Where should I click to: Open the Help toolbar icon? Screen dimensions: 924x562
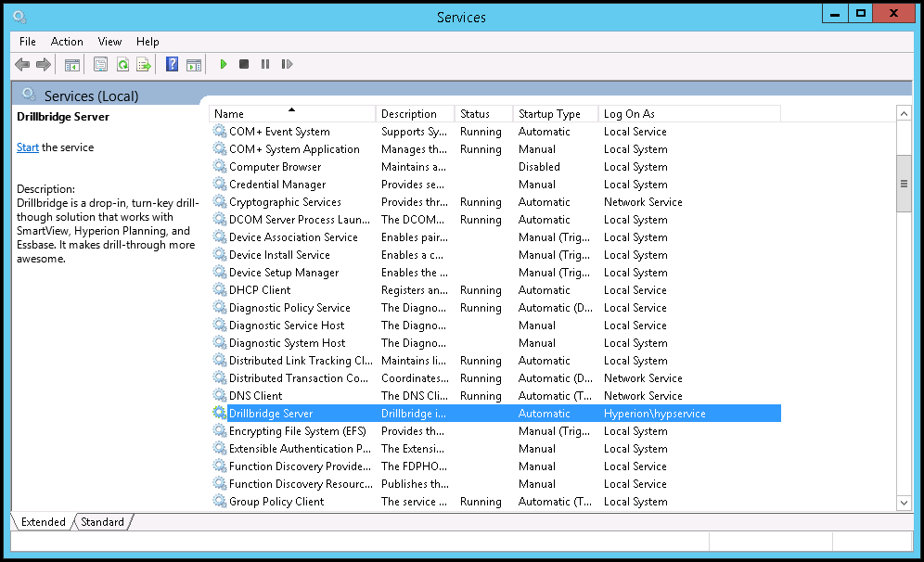coord(172,64)
